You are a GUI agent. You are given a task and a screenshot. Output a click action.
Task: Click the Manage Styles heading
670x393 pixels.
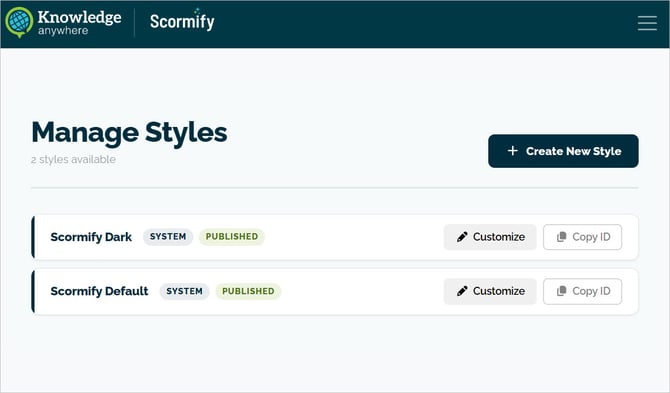pos(129,132)
